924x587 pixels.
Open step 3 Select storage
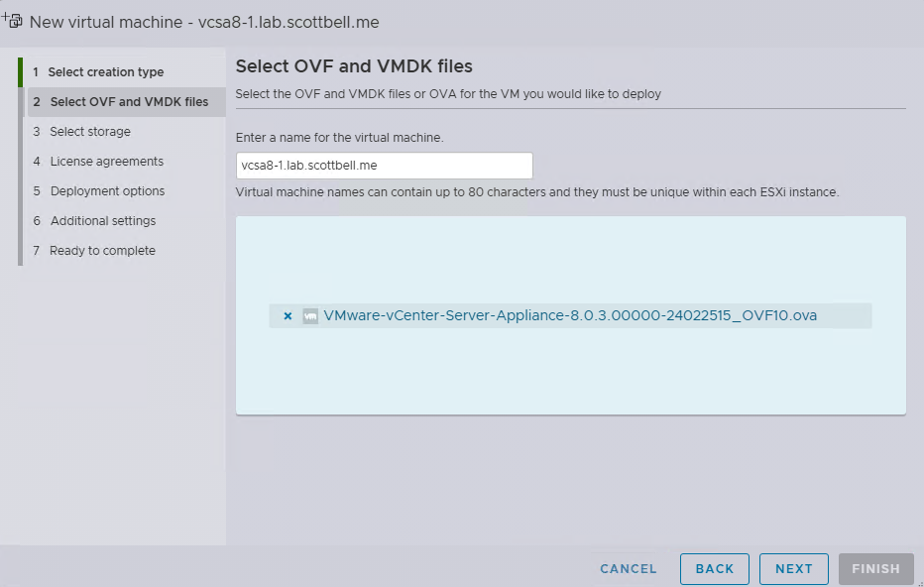coord(90,132)
